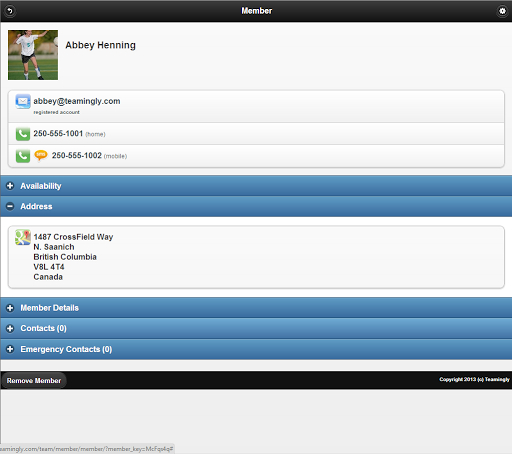
Task: Click Abbey Henning's profile photo
Action: click(33, 55)
